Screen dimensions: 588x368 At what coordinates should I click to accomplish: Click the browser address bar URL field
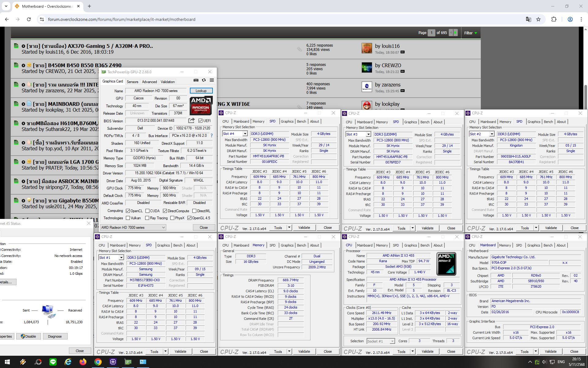122,19
